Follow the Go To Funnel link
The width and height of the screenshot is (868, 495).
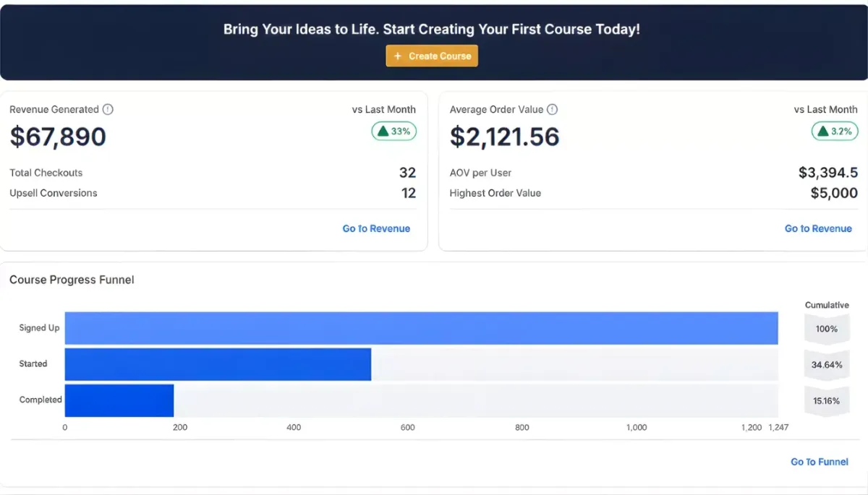coord(820,462)
